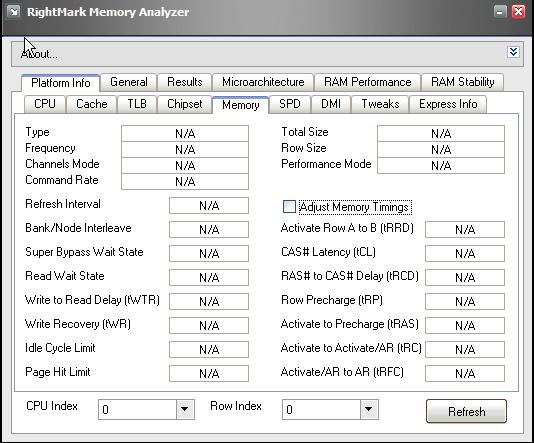Click the Total Size value field
This screenshot has height=443, width=534.
click(x=441, y=133)
